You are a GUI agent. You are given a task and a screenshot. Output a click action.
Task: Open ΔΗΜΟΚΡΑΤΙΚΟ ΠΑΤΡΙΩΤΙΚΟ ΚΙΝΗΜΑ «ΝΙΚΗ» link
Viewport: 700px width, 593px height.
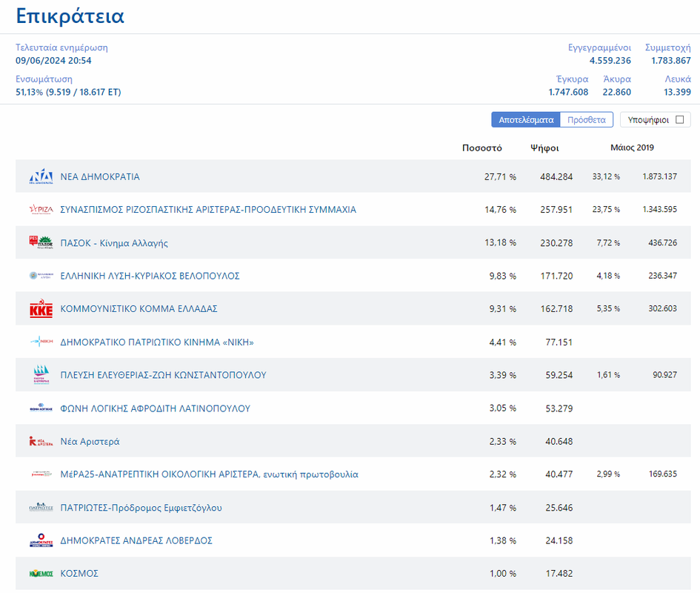click(157, 342)
